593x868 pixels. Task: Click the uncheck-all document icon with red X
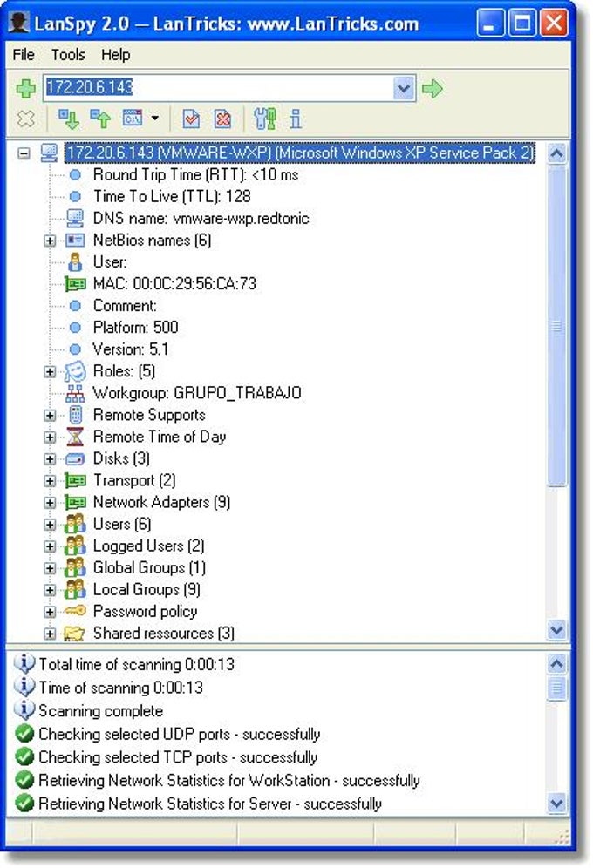[222, 119]
